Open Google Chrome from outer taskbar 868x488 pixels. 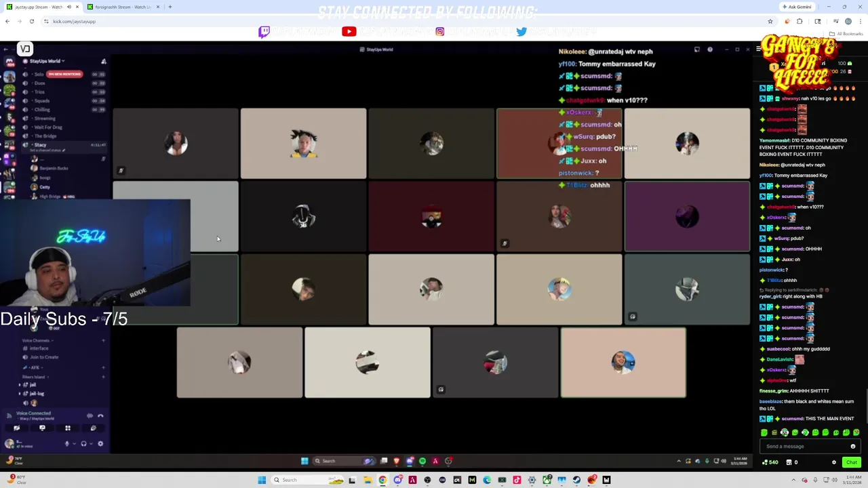click(382, 480)
